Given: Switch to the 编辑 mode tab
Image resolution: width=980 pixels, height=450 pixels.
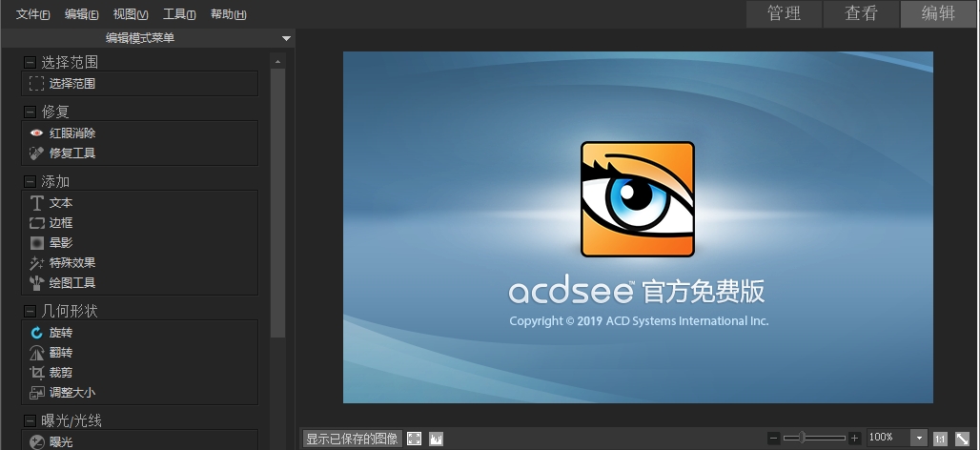Looking at the screenshot, I should 938,13.
